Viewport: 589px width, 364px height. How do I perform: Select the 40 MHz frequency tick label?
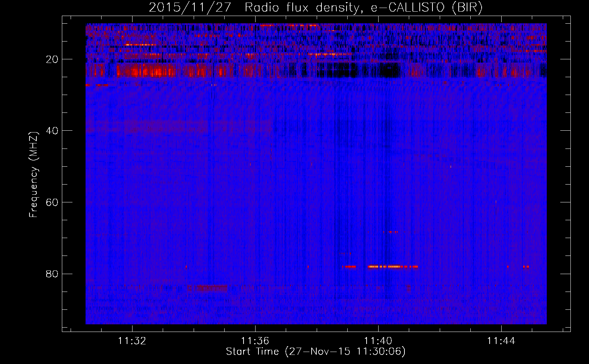click(x=52, y=131)
